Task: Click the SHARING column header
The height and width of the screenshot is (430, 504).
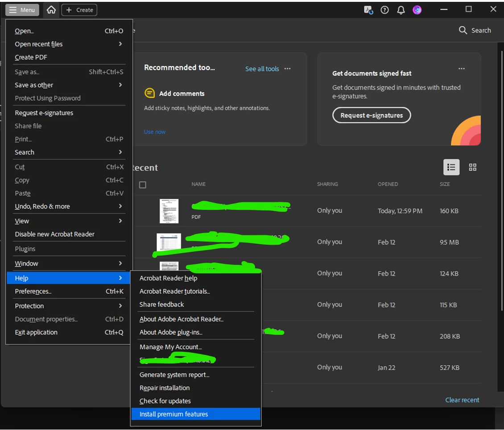Action: (327, 184)
